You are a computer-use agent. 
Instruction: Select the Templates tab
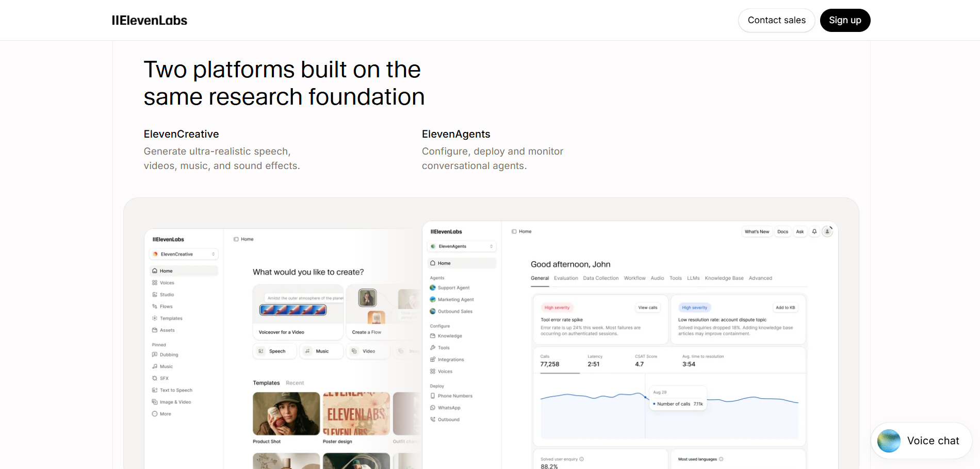[x=266, y=383]
